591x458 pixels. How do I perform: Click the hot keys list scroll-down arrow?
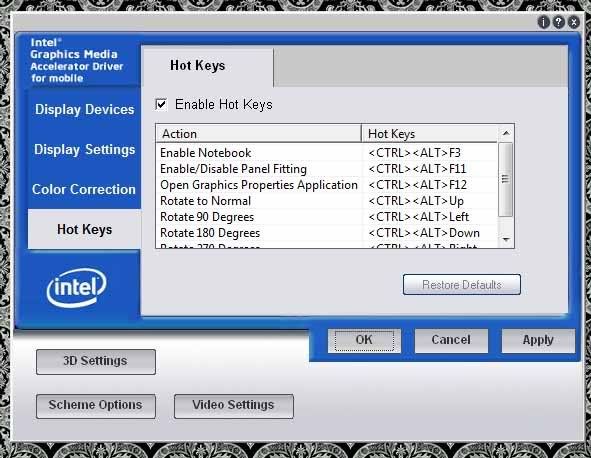506,239
